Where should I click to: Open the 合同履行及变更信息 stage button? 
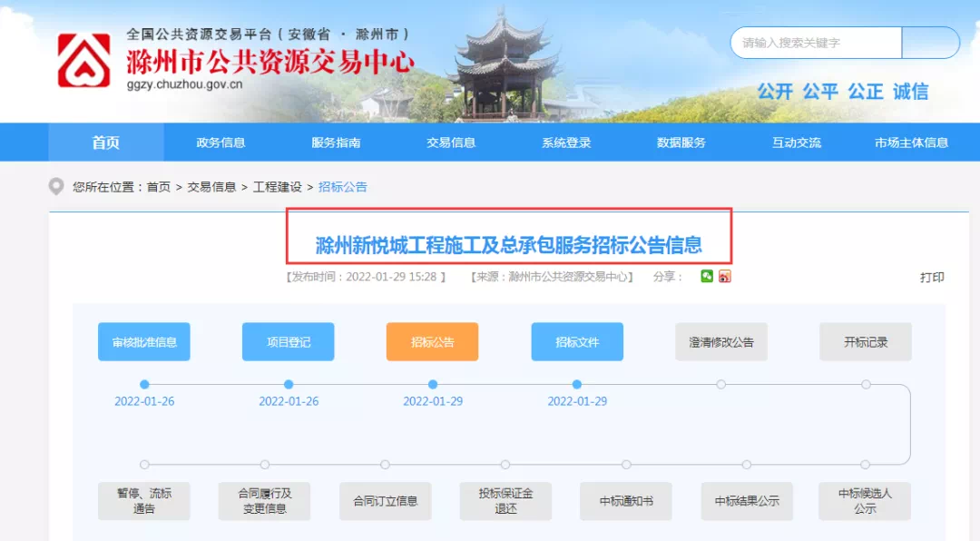[264, 501]
